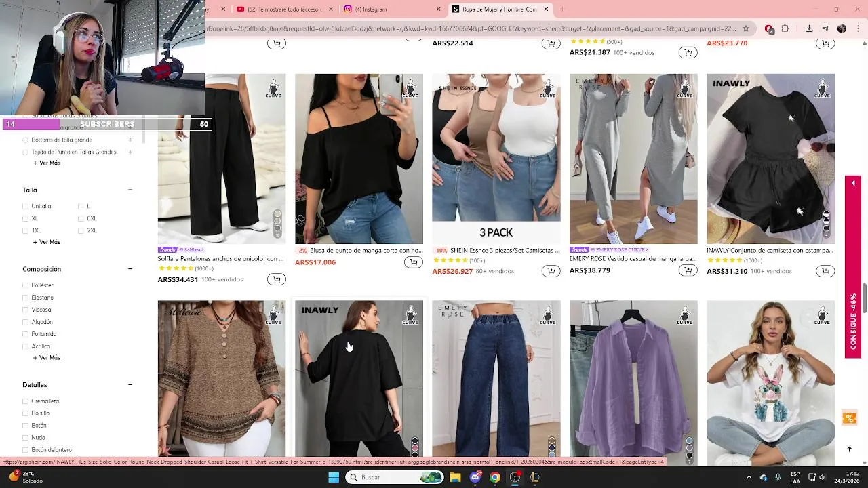Screen dimensions: 868x488
Task: Open the discount percent coupon icon
Action: tap(849, 418)
